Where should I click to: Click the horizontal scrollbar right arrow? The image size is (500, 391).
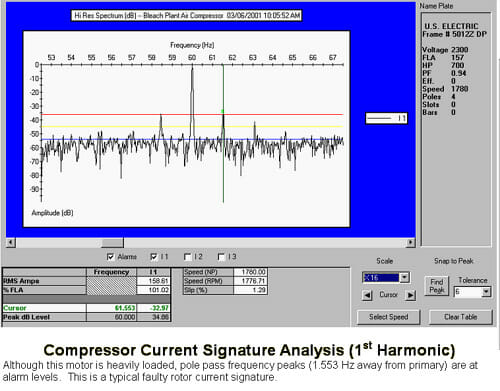411,242
